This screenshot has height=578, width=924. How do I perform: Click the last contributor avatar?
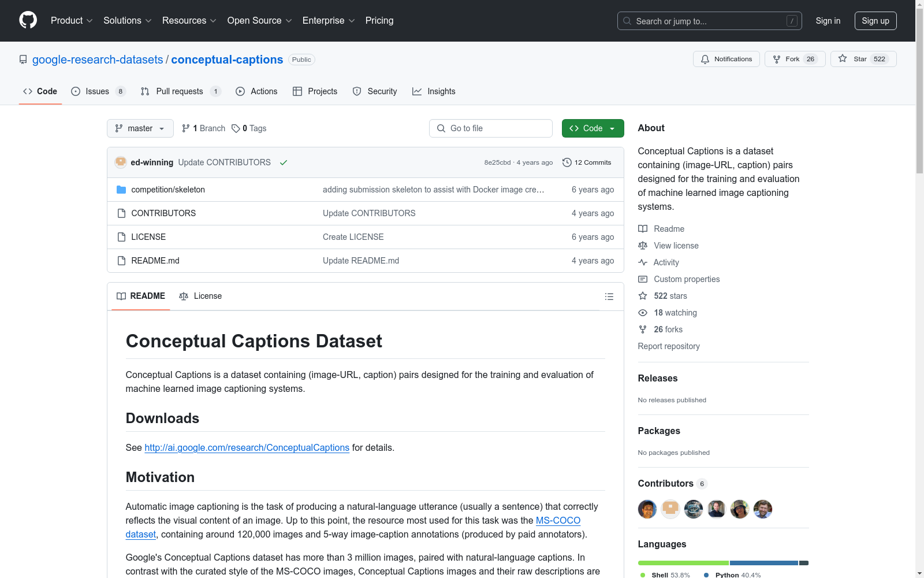pyautogui.click(x=763, y=509)
